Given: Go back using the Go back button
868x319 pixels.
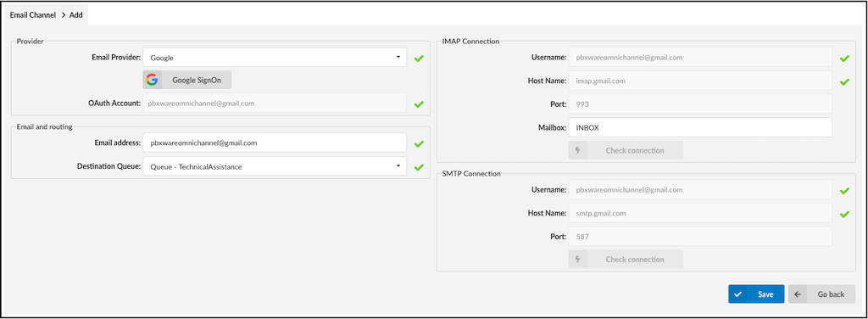Looking at the screenshot, I should [822, 294].
